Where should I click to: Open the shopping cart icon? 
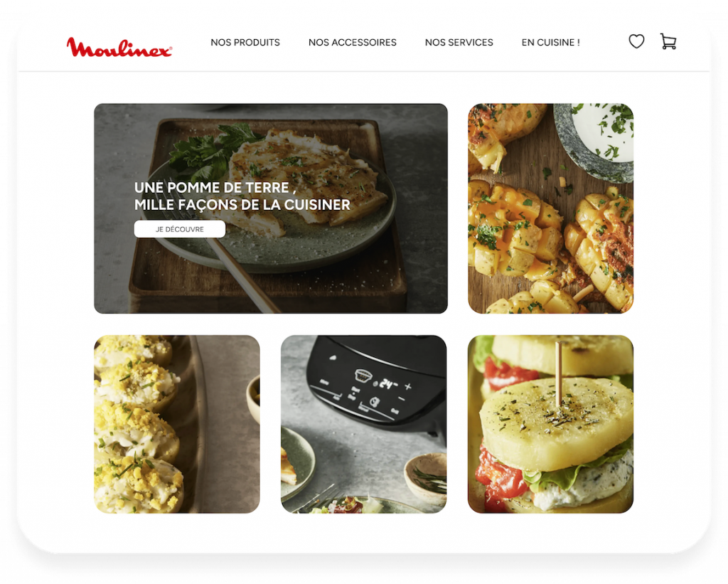tap(668, 41)
